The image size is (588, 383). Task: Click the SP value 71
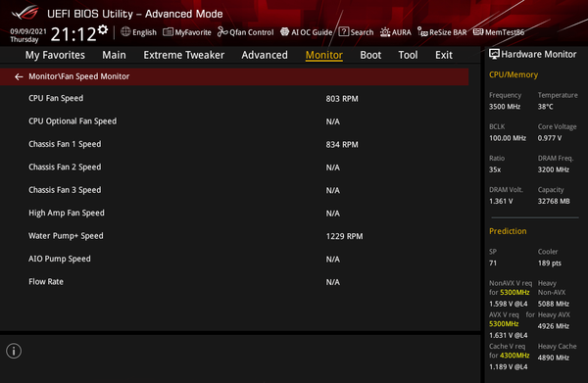(493, 263)
